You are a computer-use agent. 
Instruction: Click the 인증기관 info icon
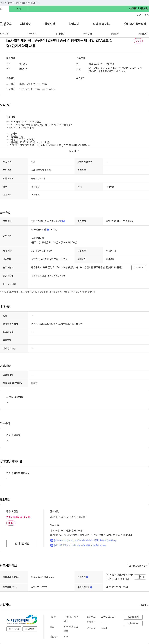[x=87, y=577]
